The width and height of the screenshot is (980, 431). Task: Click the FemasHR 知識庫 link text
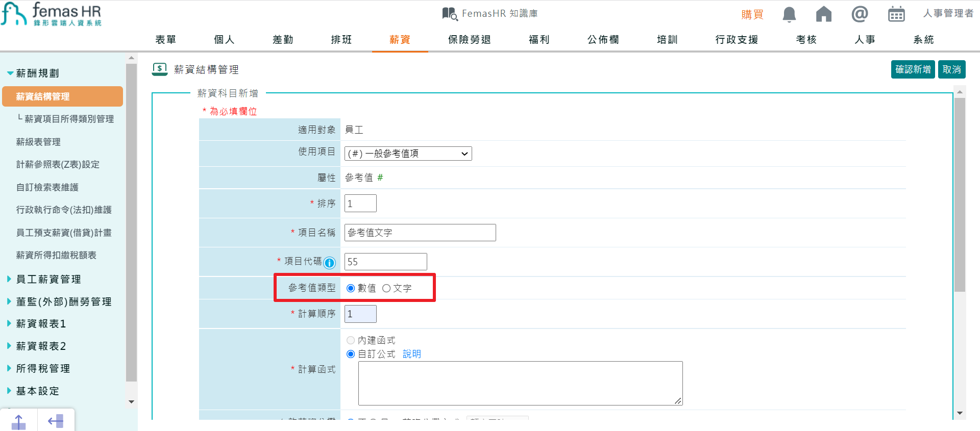point(500,14)
